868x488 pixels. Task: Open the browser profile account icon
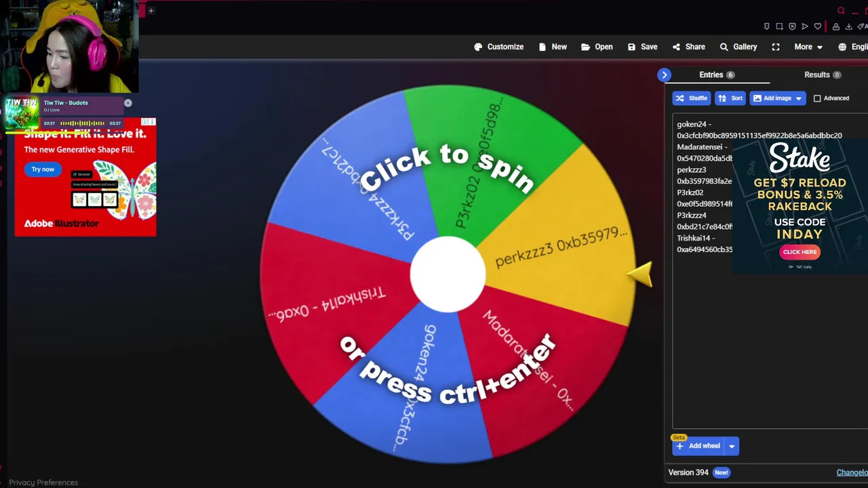836,26
